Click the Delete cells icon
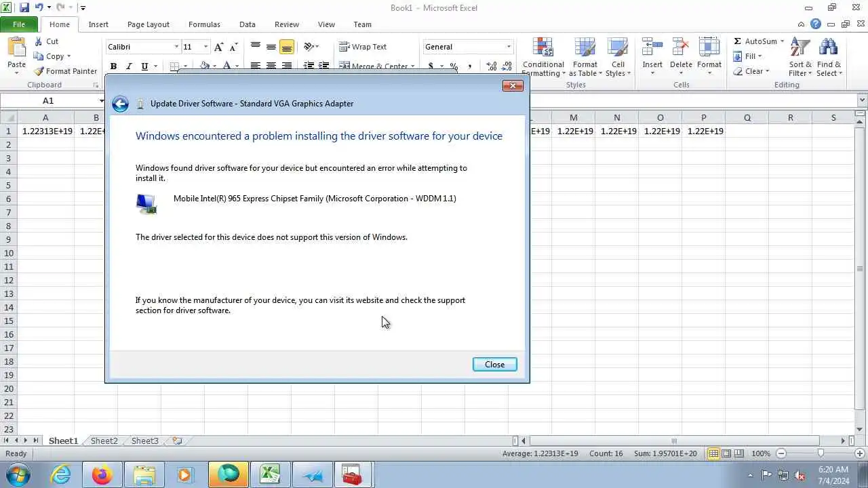 tap(681, 48)
